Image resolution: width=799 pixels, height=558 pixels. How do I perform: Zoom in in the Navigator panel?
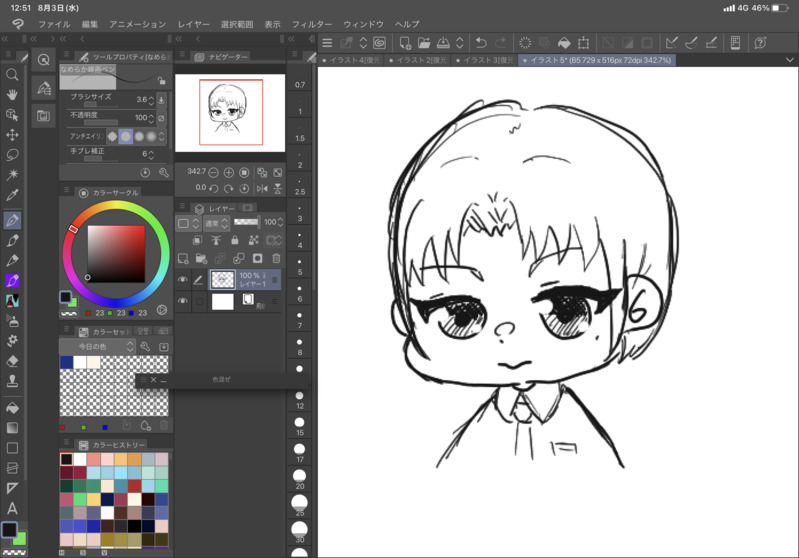point(229,172)
